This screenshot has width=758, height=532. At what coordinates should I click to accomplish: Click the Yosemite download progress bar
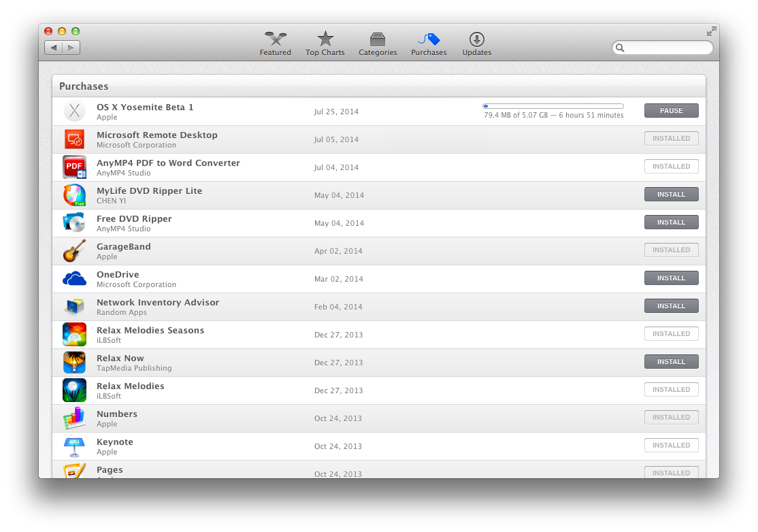click(553, 106)
